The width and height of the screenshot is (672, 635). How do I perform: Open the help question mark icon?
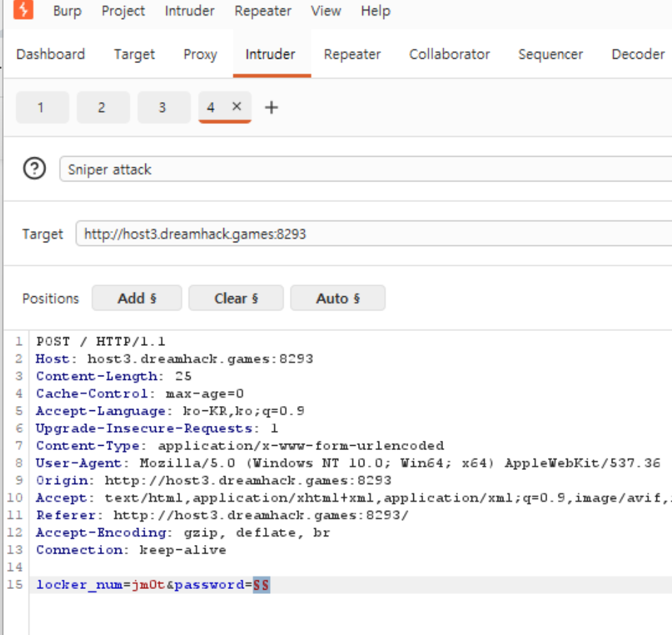pyautogui.click(x=34, y=169)
